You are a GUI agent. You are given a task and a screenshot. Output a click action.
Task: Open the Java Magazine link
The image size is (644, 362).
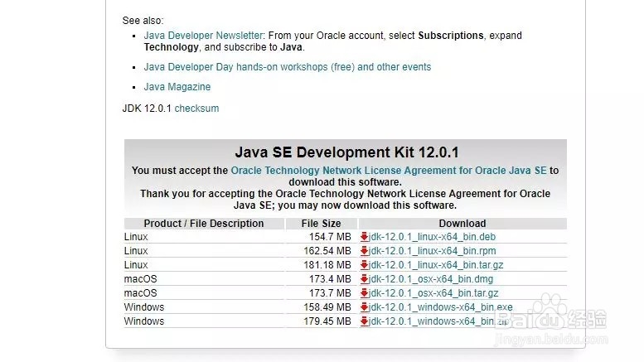177,87
